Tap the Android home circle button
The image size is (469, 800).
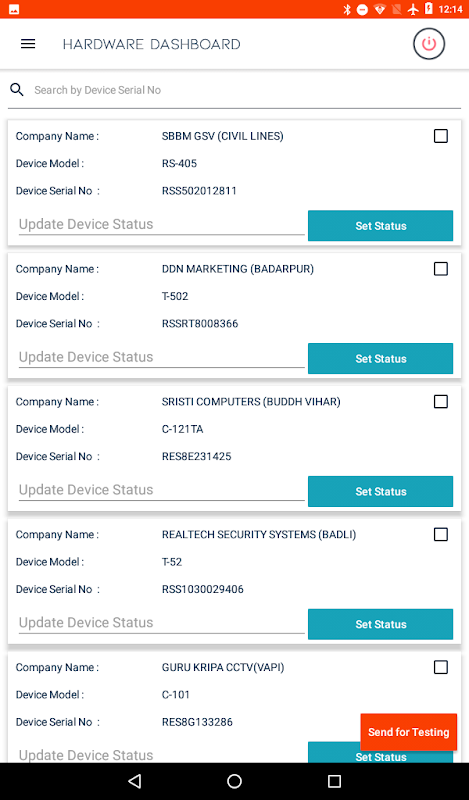(234, 781)
